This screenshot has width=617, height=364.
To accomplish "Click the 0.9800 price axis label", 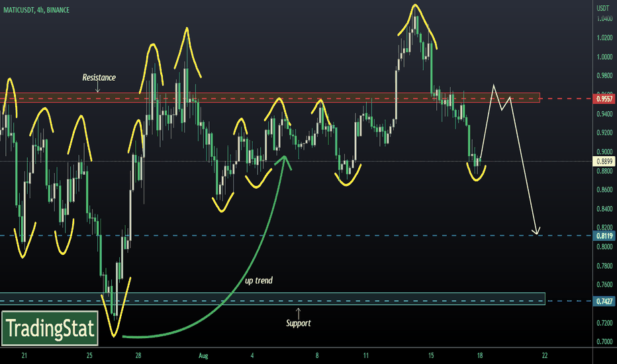I will tap(604, 75).
